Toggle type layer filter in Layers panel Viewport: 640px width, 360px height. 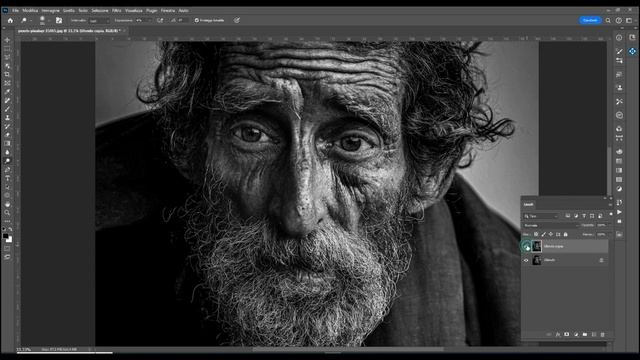(x=584, y=216)
